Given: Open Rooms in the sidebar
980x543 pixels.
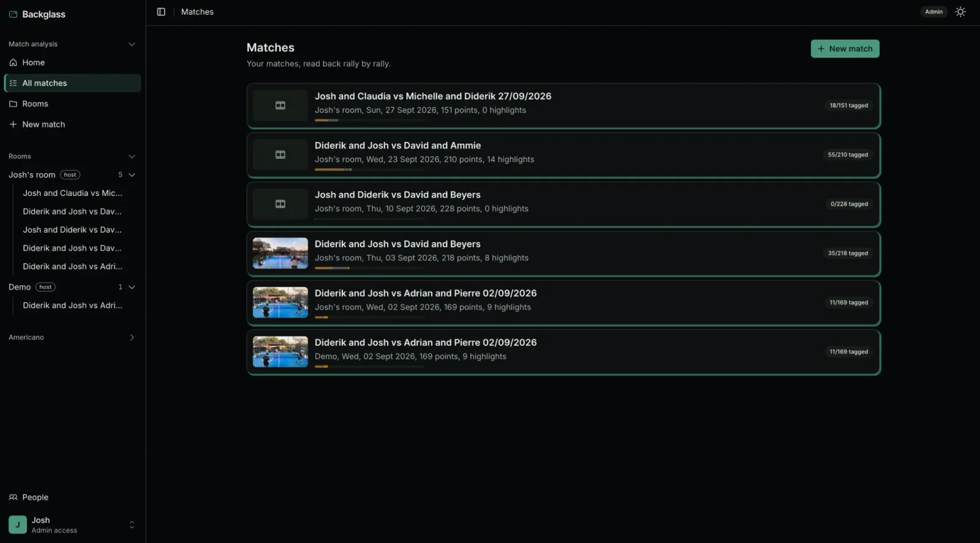Looking at the screenshot, I should pos(72,104).
